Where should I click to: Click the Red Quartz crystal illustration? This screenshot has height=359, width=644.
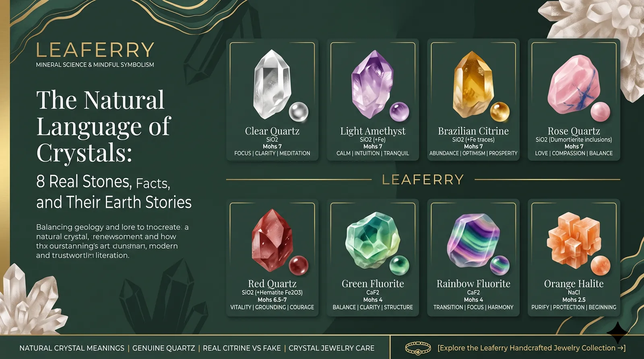click(x=272, y=240)
